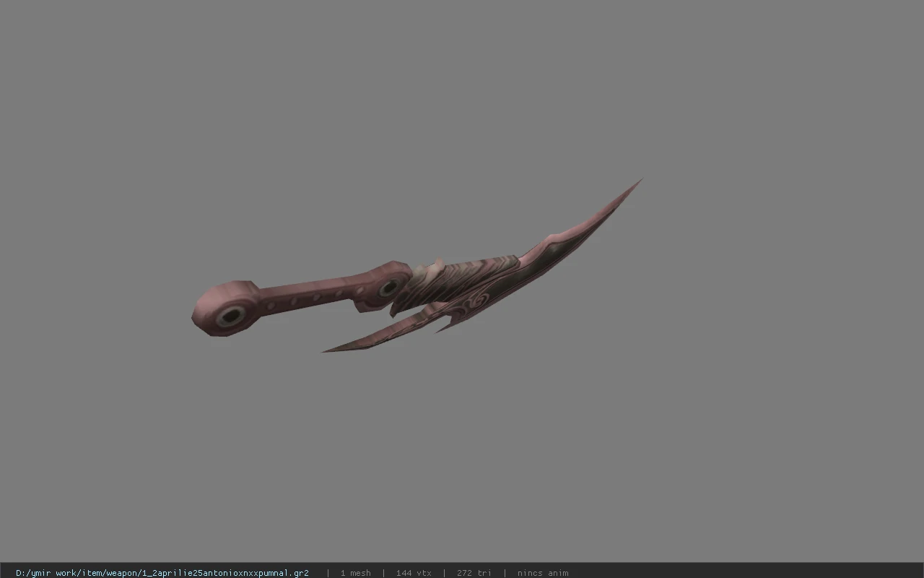
Task: Click the 'nincs anim' status text
Action: [543, 573]
